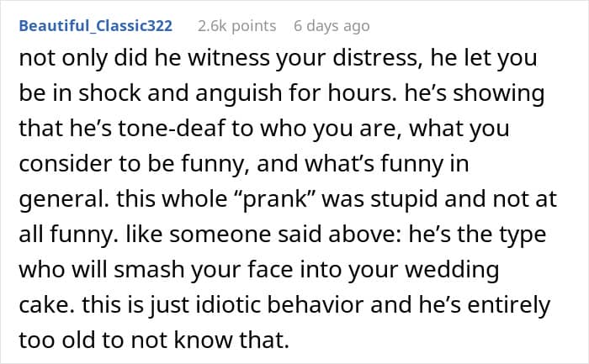
Task: Click the "6 days ago" timestamp
Action: coord(332,26)
